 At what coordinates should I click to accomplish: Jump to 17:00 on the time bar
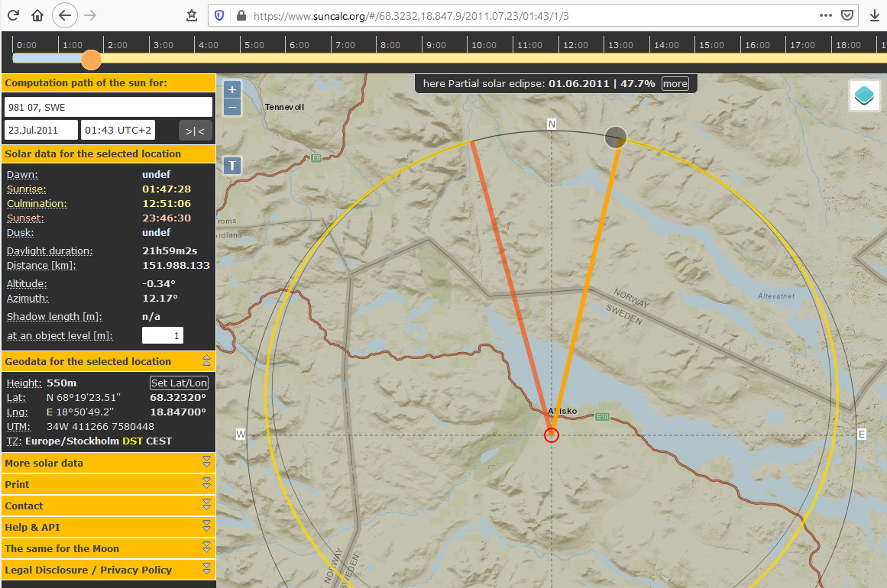pos(802,44)
